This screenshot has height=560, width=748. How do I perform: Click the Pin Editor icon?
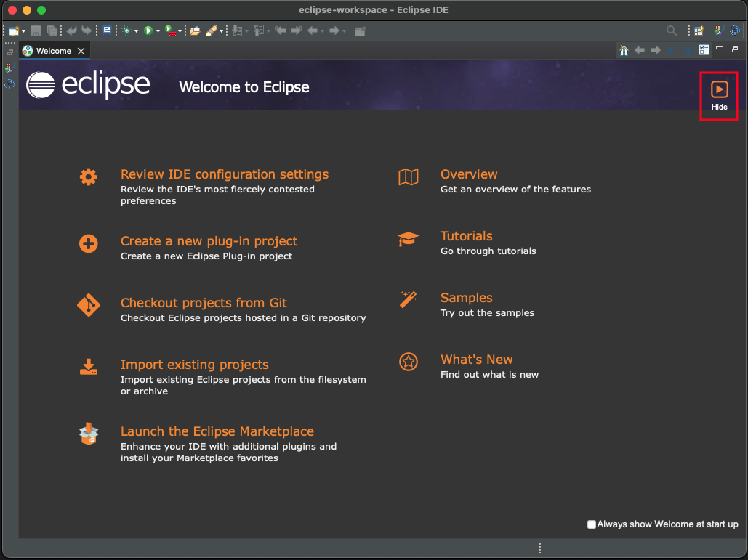(360, 31)
